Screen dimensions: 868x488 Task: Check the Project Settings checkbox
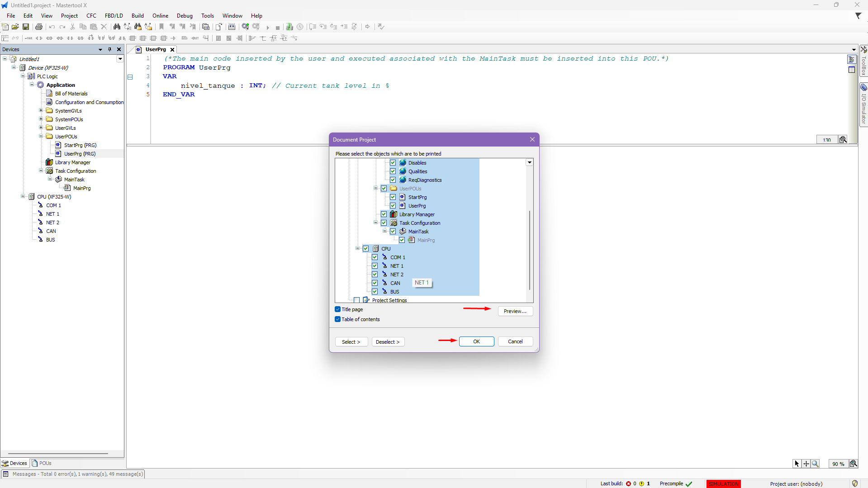357,300
